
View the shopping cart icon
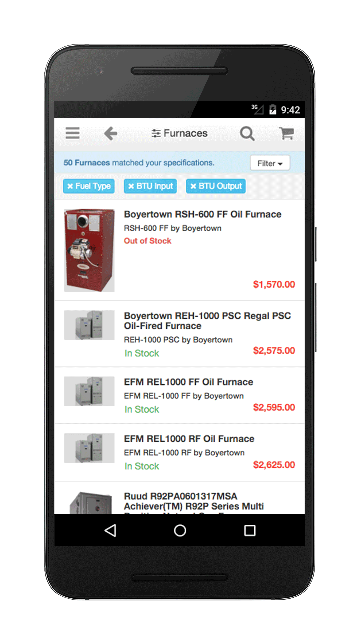pyautogui.click(x=287, y=133)
